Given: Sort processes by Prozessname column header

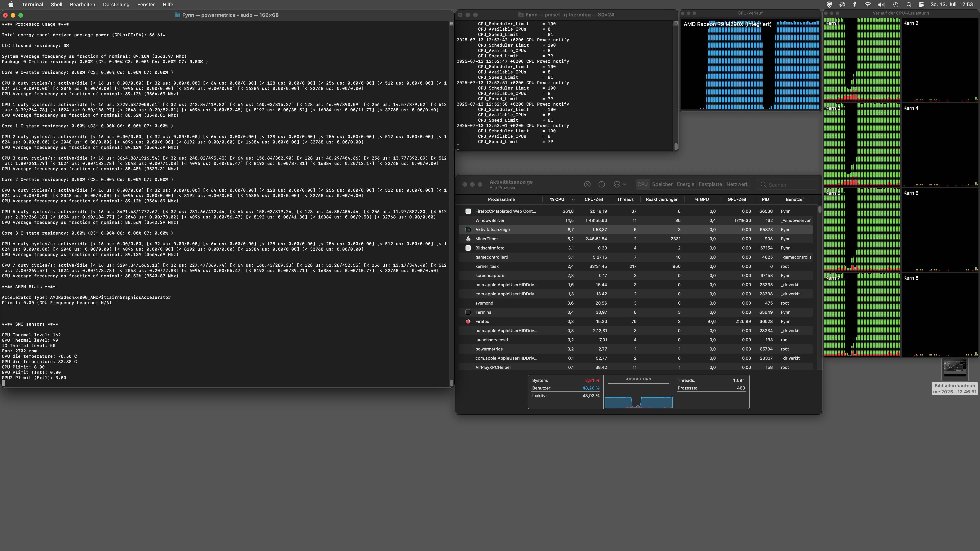Looking at the screenshot, I should pyautogui.click(x=501, y=200).
